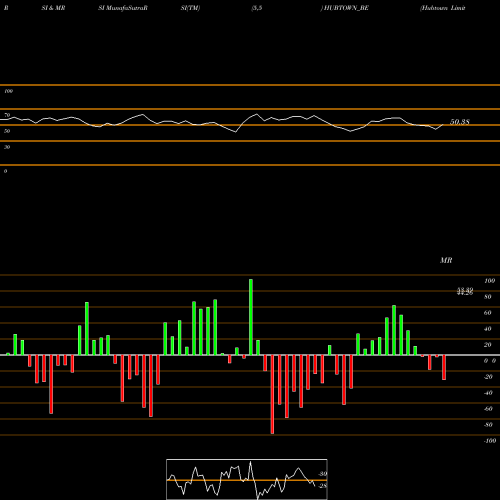The width and height of the screenshot is (500, 500).
Task: Click the 70 level label on RSI axis
Action: 7,115
